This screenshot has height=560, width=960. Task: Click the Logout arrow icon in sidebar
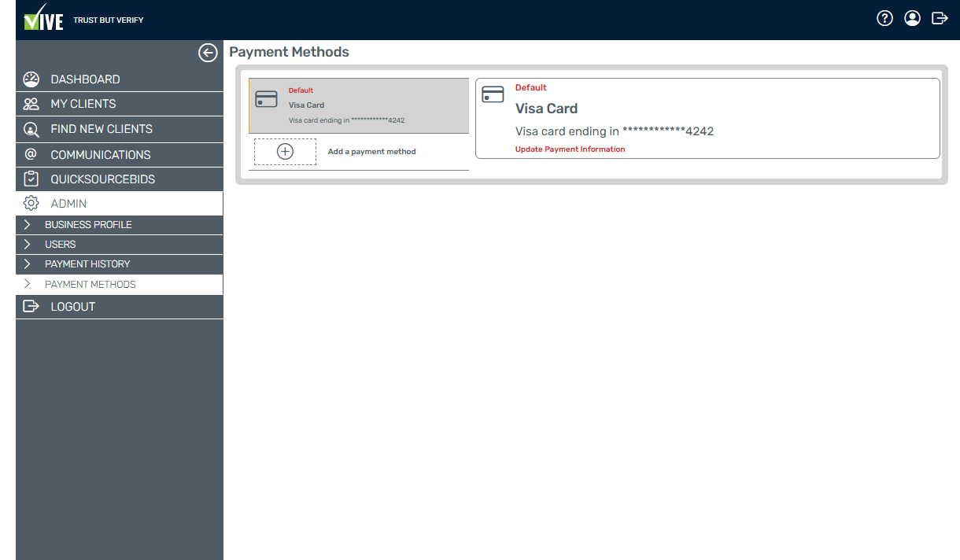31,307
